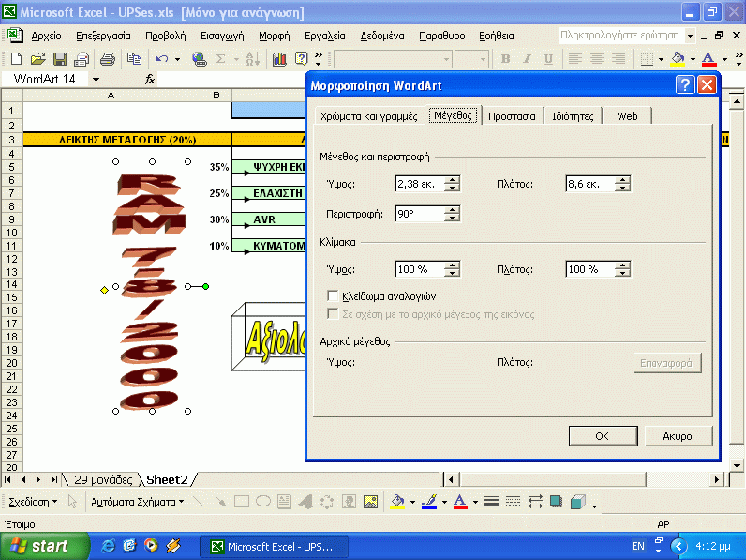Click the 3-D Style icon on the Drawing toolbar
The image size is (746, 560).
tap(578, 502)
